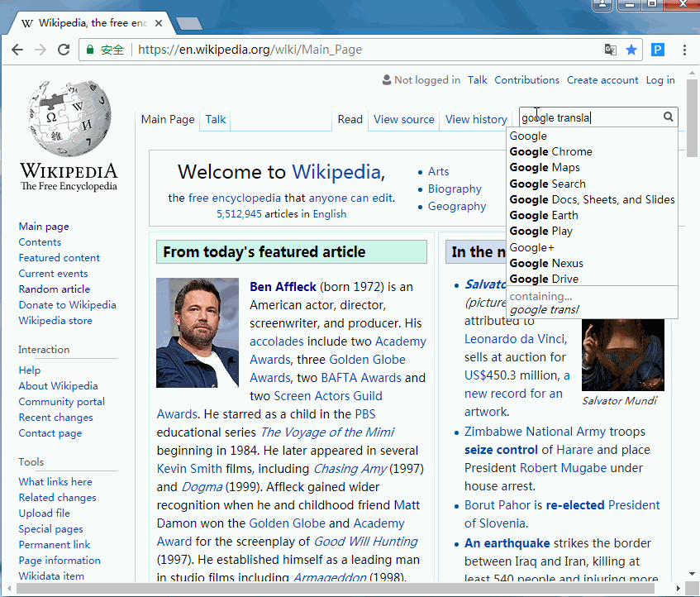Open the Random article sidebar link
Screen dimensions: 700x597
(x=55, y=289)
